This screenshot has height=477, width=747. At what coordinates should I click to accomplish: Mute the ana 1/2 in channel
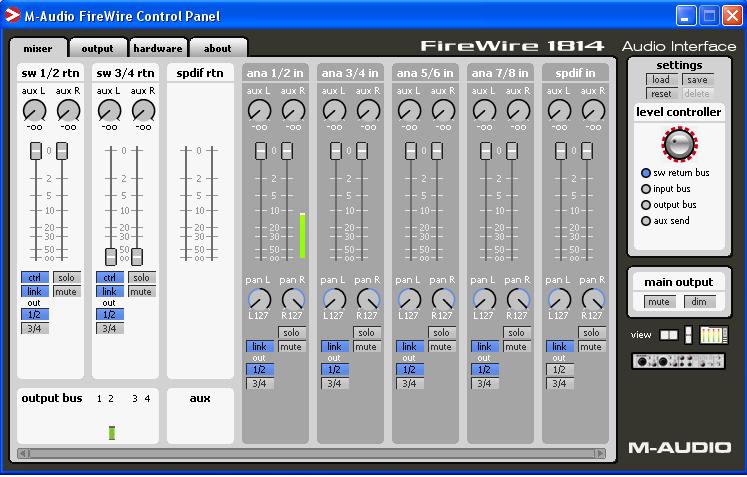tap(291, 346)
